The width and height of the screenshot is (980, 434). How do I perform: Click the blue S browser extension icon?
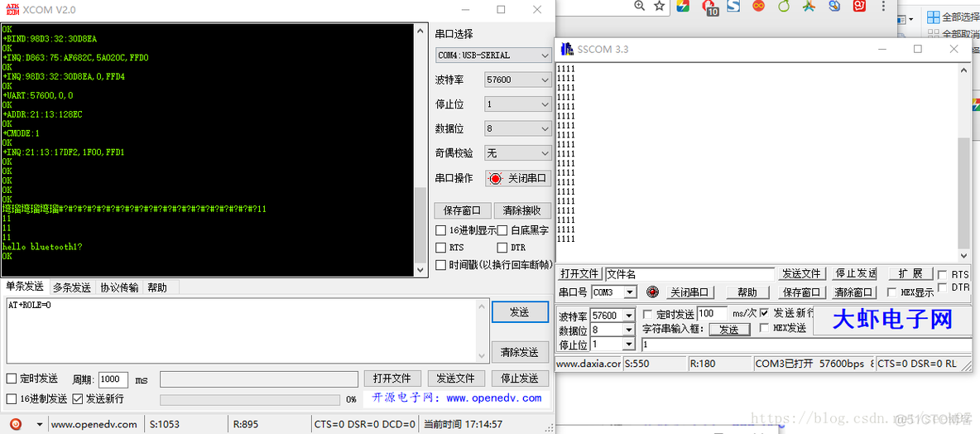point(733,6)
